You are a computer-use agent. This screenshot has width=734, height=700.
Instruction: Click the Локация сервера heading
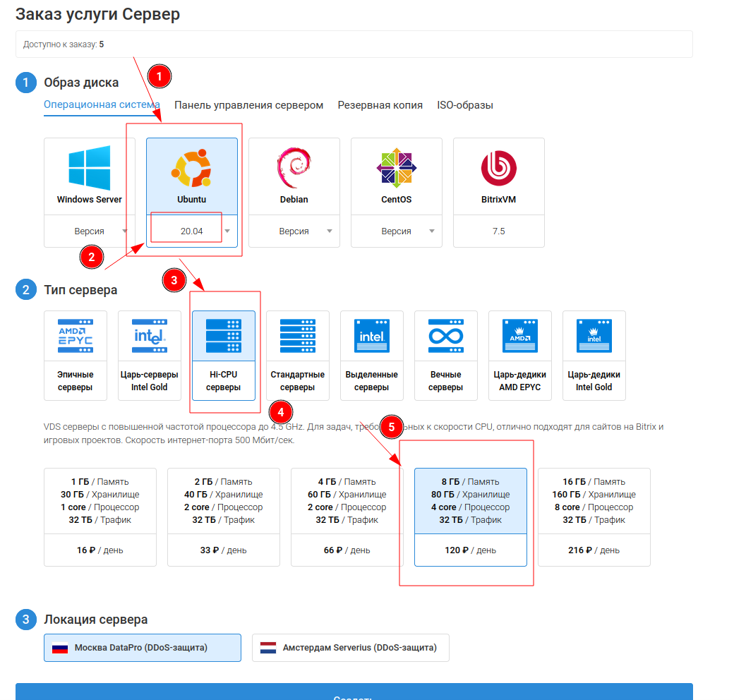point(95,620)
